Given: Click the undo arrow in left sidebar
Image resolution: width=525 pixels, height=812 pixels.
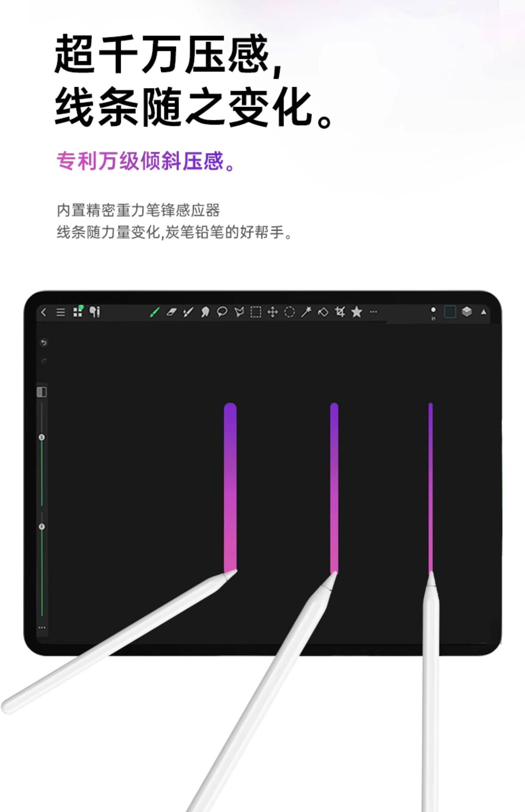Looking at the screenshot, I should point(44,343).
